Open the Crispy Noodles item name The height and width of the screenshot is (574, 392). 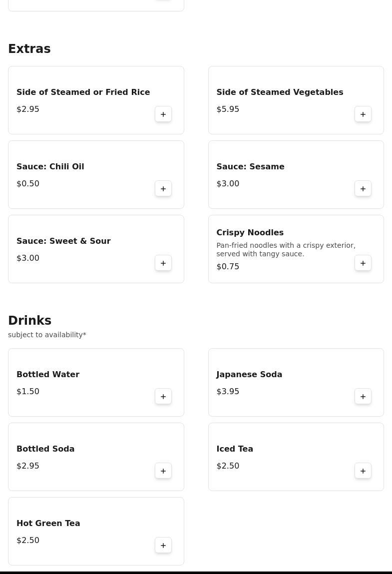click(250, 233)
